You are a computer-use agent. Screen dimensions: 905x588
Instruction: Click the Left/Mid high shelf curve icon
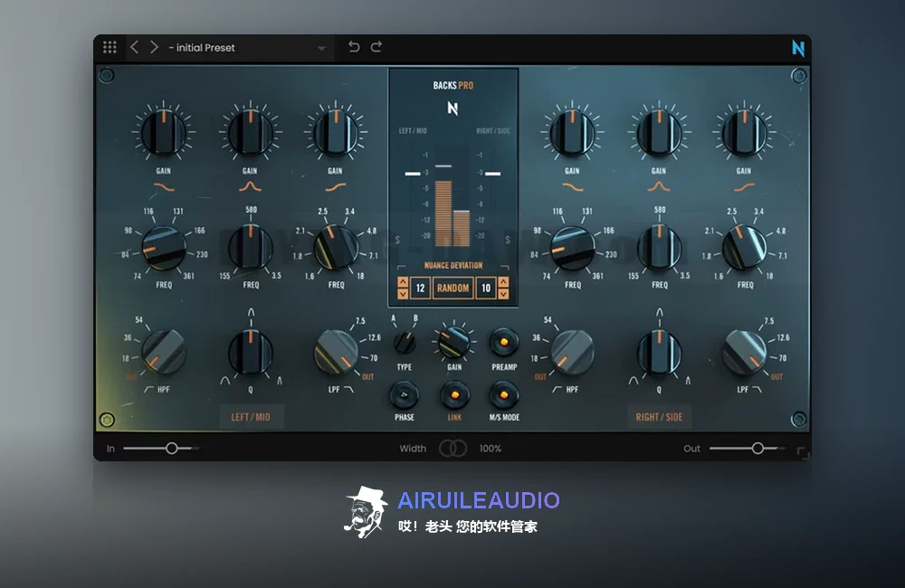click(x=336, y=187)
